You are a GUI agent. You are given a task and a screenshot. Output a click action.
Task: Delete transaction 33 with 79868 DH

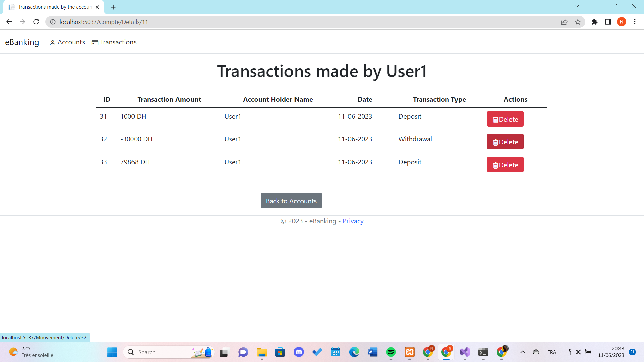[505, 165]
